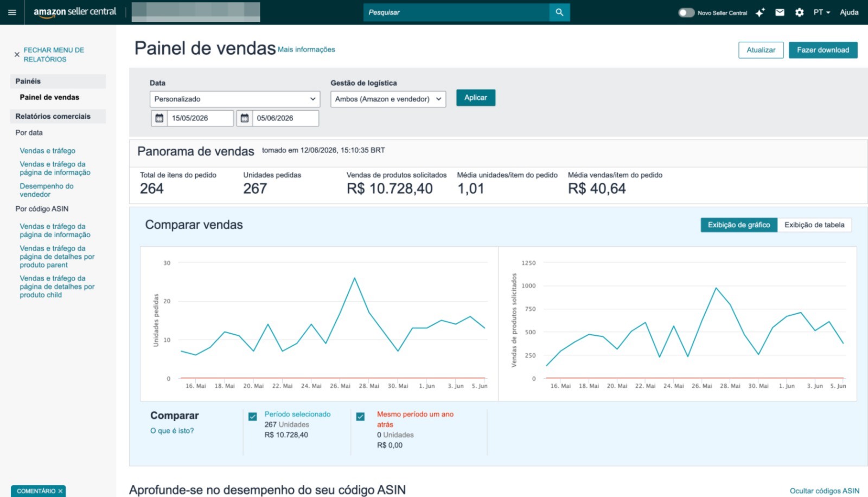Open the sparkle assistant icon

[x=760, y=12]
